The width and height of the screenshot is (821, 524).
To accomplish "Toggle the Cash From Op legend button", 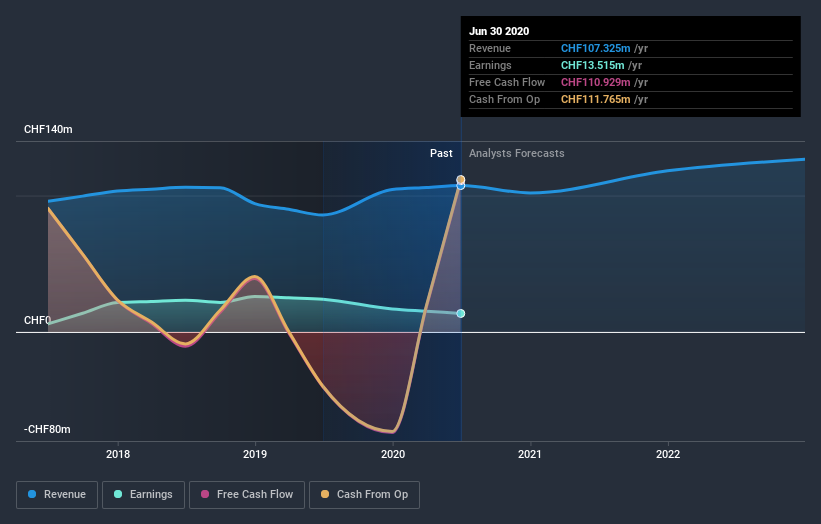I will coord(364,495).
